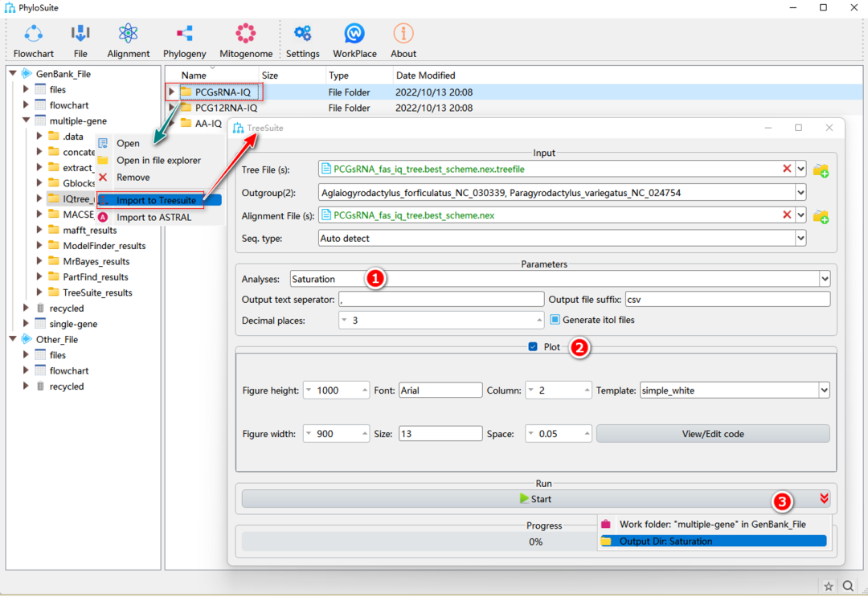Collapse the GenBank_File root node

click(13, 73)
